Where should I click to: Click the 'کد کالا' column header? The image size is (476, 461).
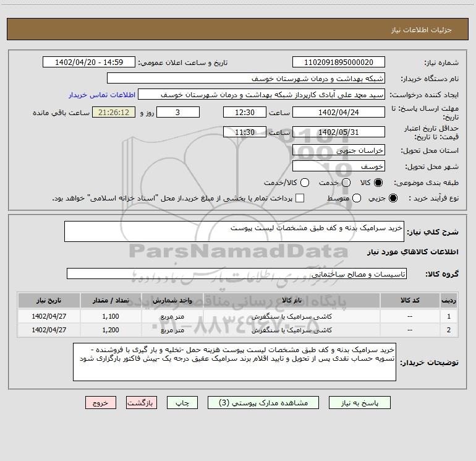410,300
